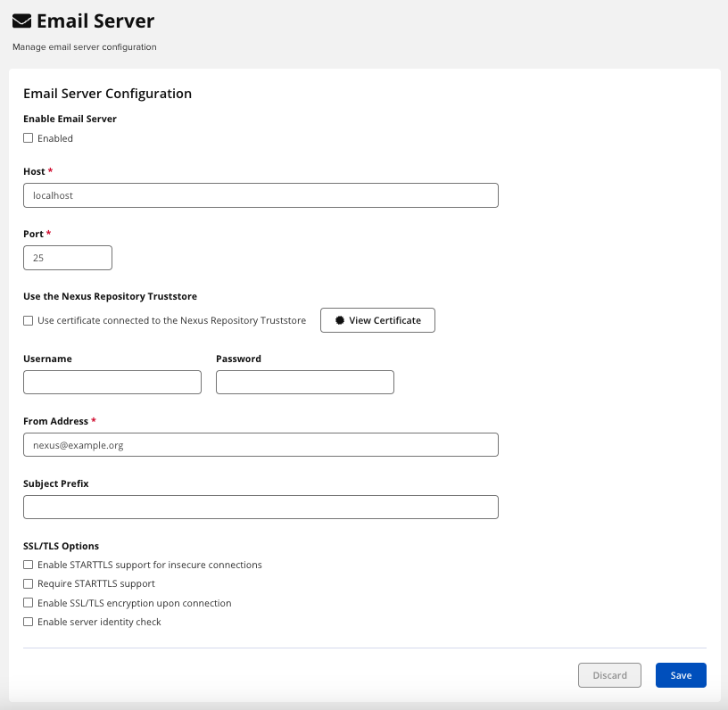
Task: Click the Email Server Configuration heading
Action: point(107,94)
